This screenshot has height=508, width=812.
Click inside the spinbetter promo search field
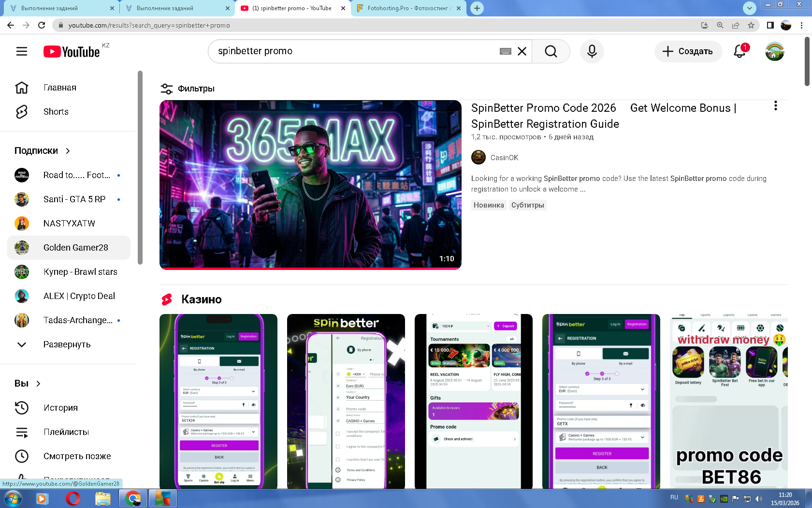353,51
